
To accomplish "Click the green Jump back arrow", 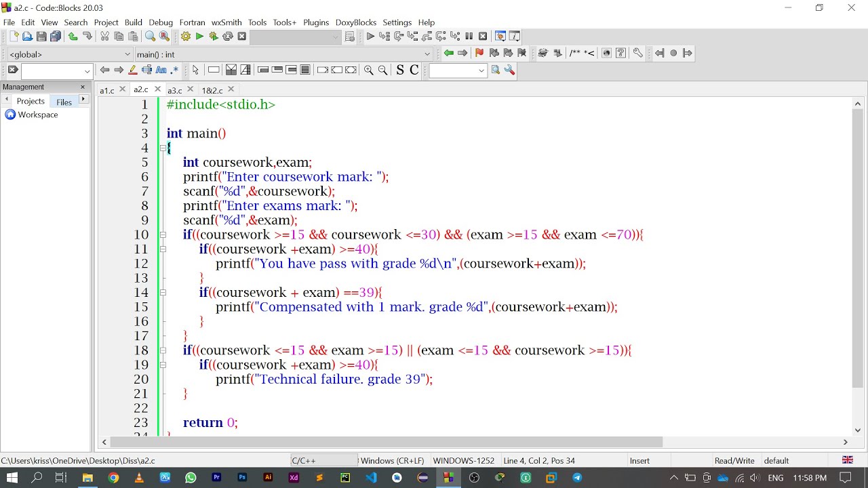I will coord(449,53).
